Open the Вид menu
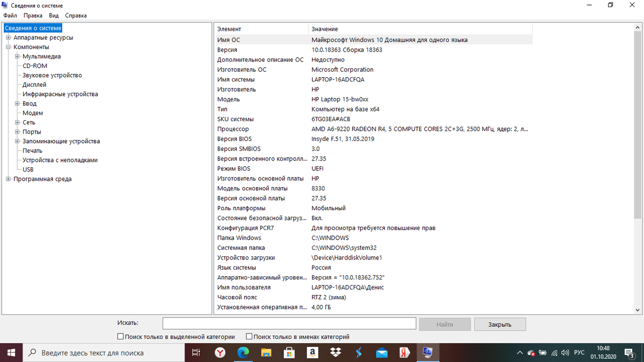644x362 pixels. 54,16
